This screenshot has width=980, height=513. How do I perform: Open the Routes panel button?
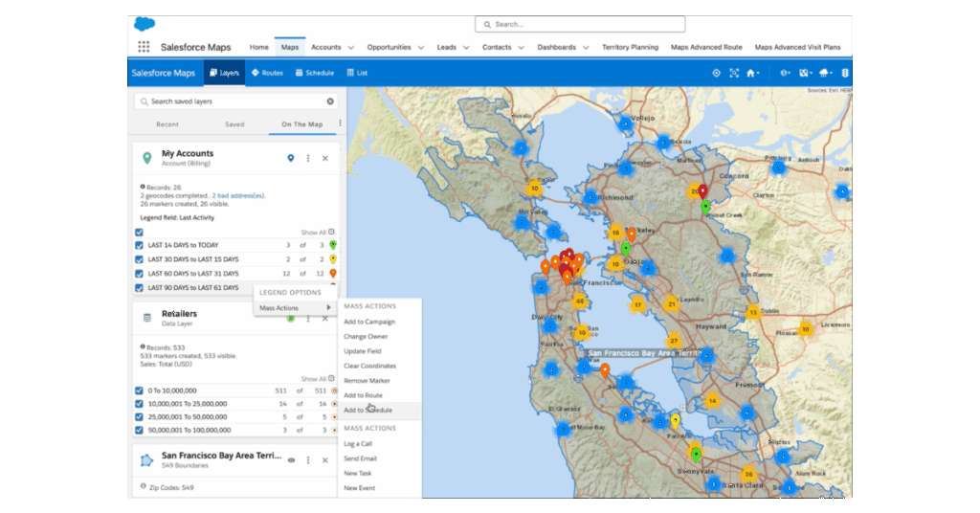(x=267, y=73)
